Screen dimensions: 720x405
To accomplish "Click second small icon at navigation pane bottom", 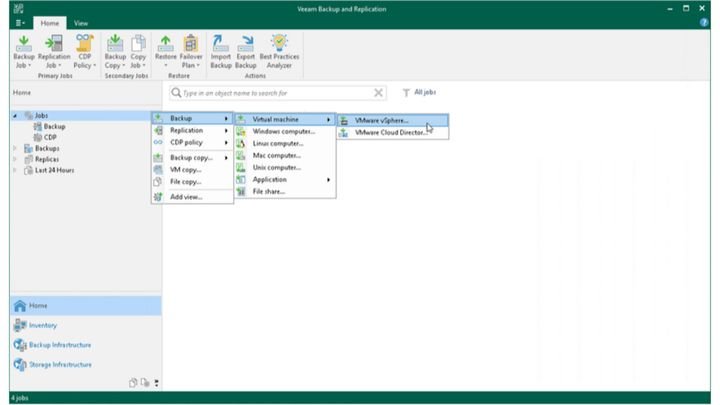I will coord(145,382).
